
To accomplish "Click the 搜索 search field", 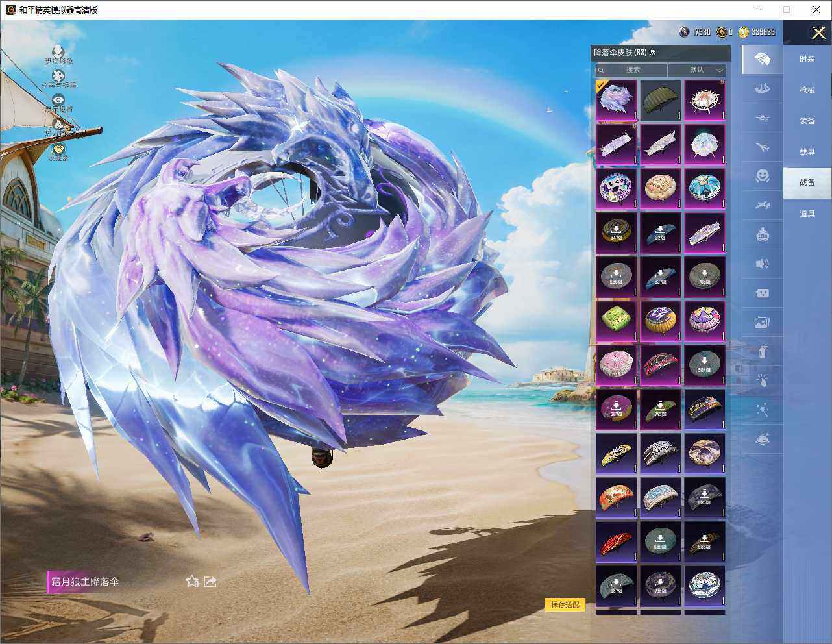I will pyautogui.click(x=631, y=70).
